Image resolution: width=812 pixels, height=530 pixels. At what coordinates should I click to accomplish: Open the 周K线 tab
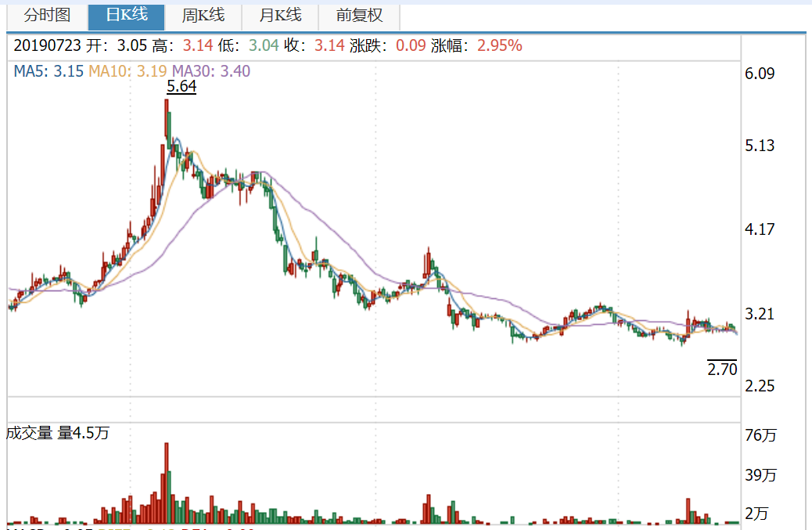click(x=203, y=16)
